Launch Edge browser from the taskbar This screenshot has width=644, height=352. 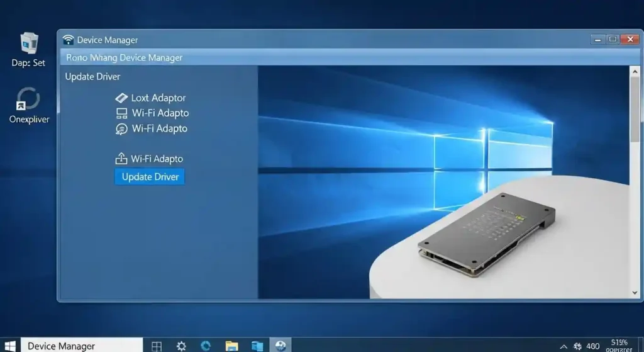point(206,346)
